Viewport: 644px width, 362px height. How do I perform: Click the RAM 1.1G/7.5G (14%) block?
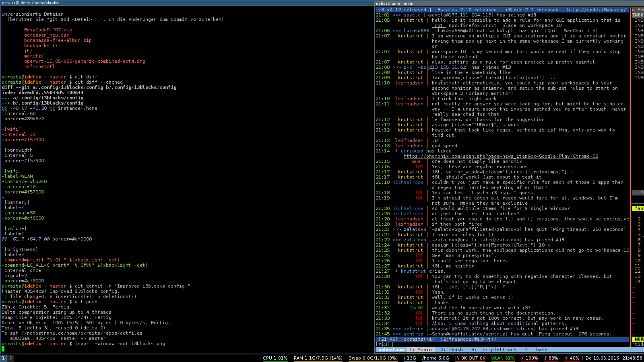318,358
